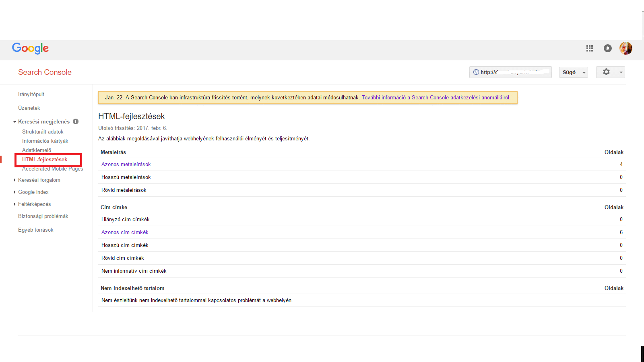644x362 pixels.
Task: Expand the Keresési forgalom section
Action: [15, 180]
